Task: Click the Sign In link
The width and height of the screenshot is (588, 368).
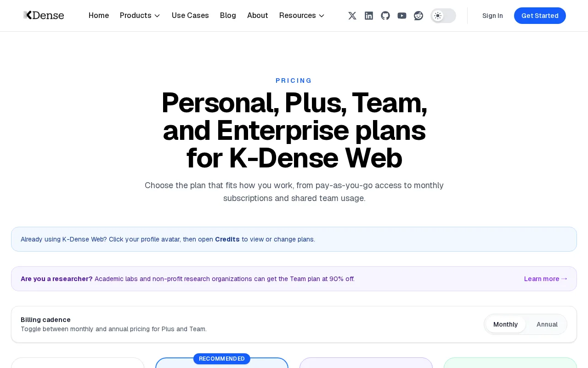Action: [x=492, y=16]
